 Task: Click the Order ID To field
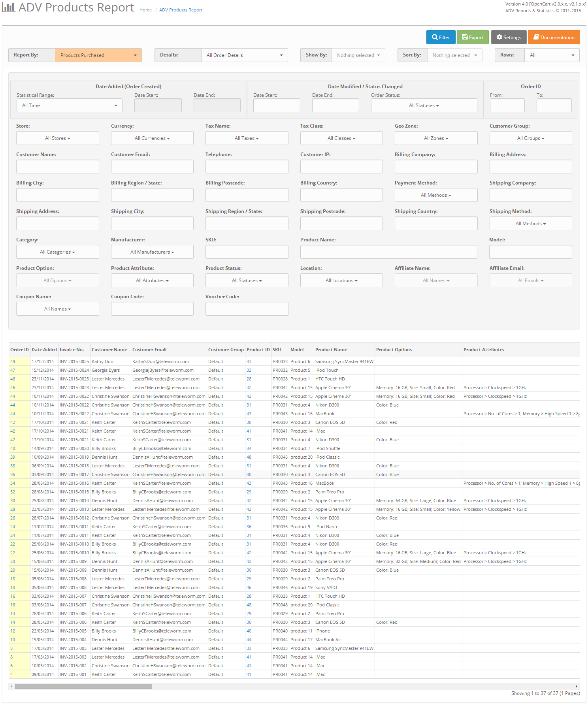point(554,105)
